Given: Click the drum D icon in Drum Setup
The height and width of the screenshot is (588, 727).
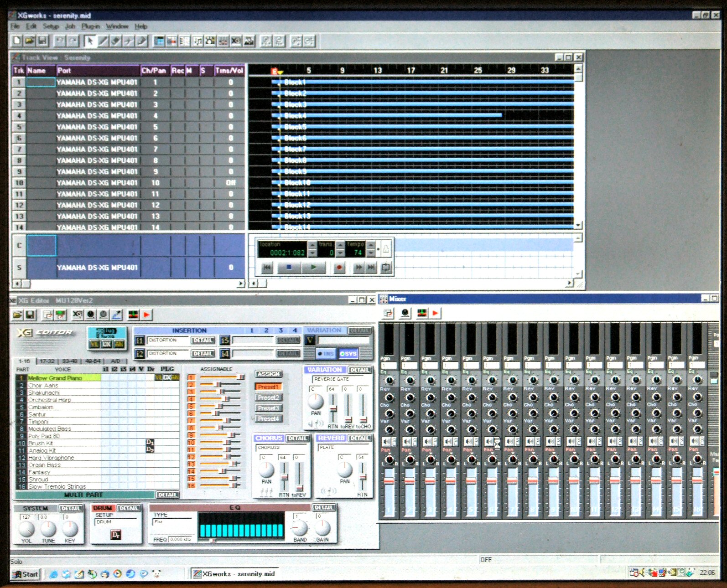Looking at the screenshot, I should [115, 535].
